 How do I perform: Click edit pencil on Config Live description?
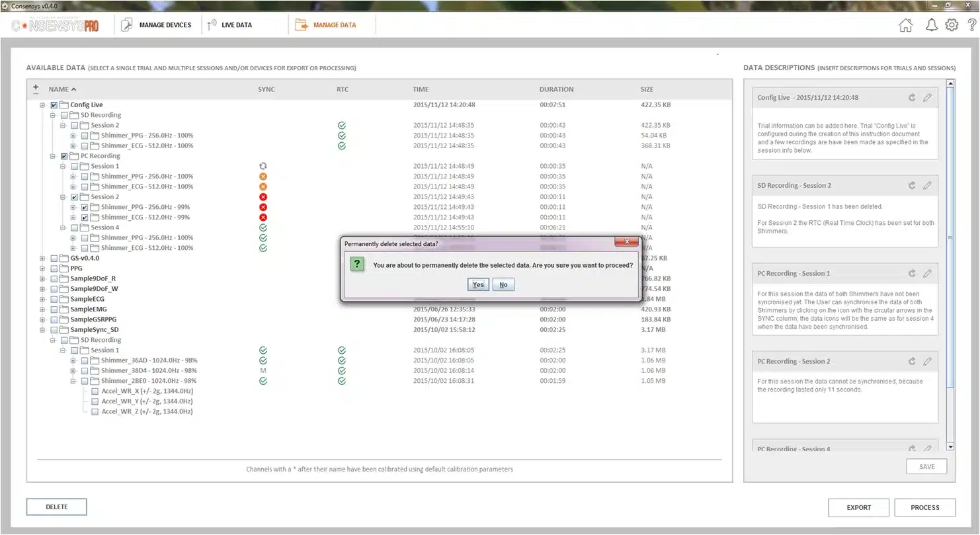[x=927, y=97]
